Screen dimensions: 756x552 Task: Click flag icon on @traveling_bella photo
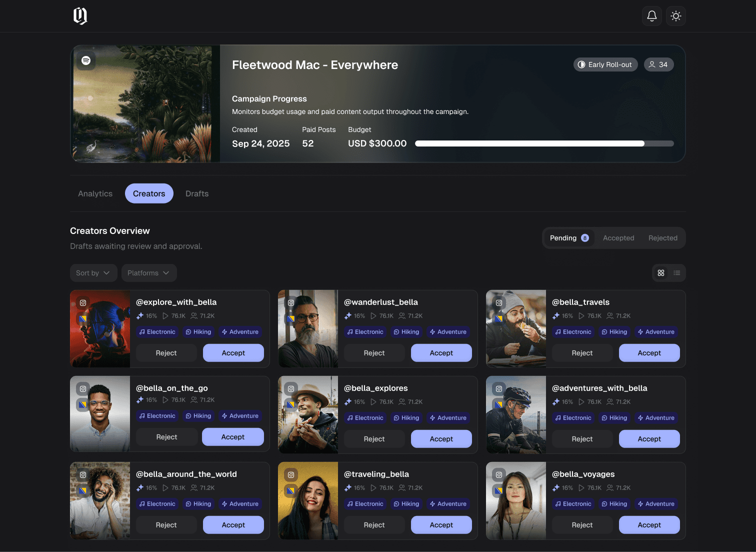(x=291, y=491)
